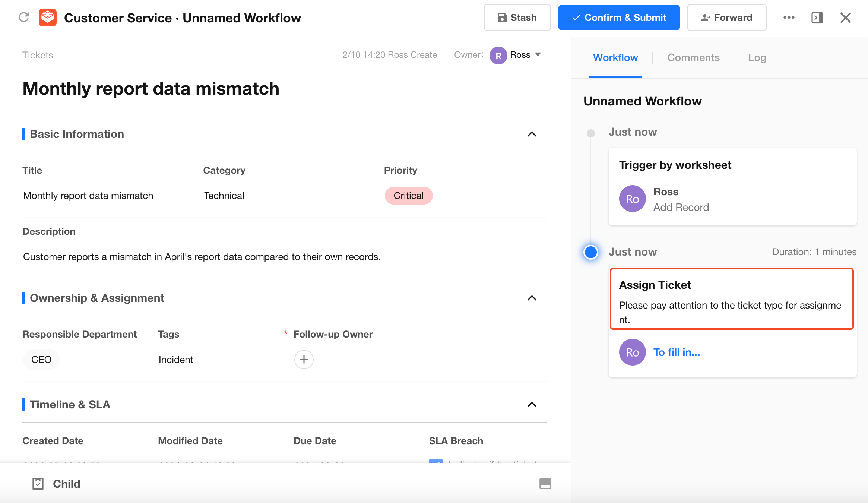
Task: Click Ross avatar in Trigger by worksheet
Action: [x=632, y=199]
